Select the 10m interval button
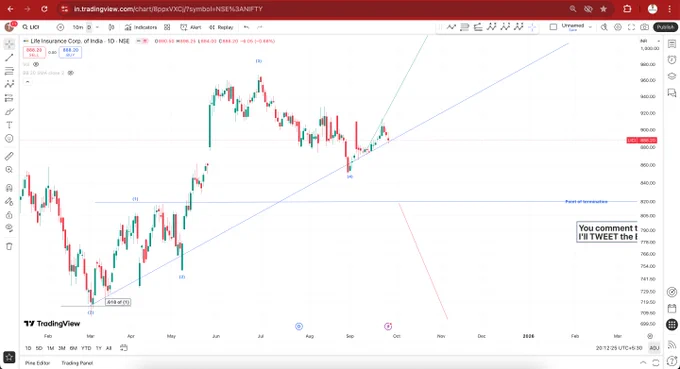Screen dimensions: 680x369 click(x=78, y=27)
